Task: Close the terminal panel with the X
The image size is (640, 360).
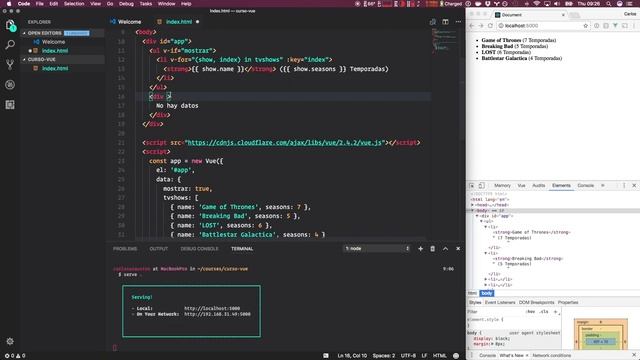Action: (x=458, y=249)
